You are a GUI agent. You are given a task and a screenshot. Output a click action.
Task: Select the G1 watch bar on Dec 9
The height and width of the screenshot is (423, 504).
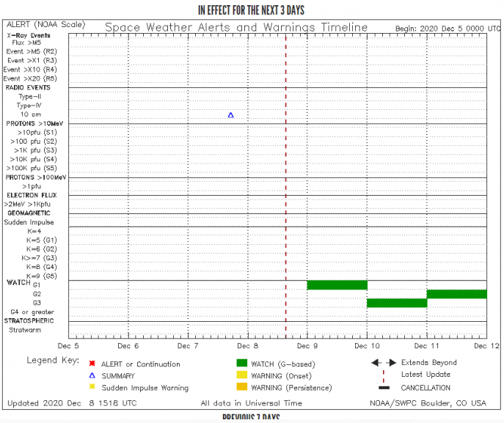(337, 285)
